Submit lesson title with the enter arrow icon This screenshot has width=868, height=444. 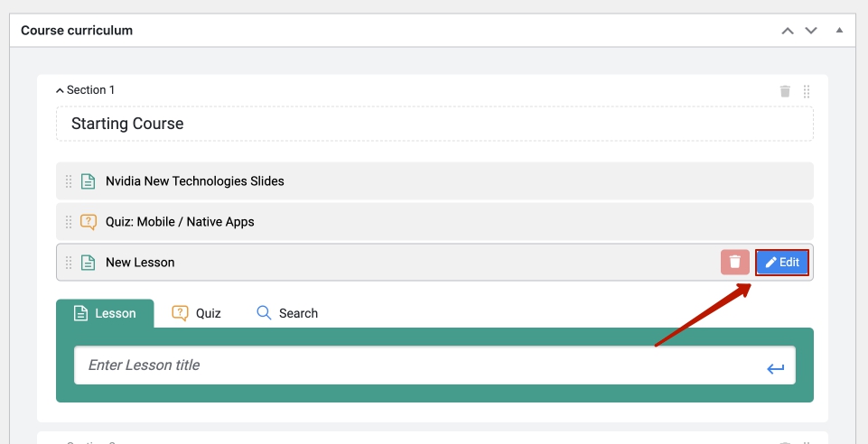click(775, 368)
